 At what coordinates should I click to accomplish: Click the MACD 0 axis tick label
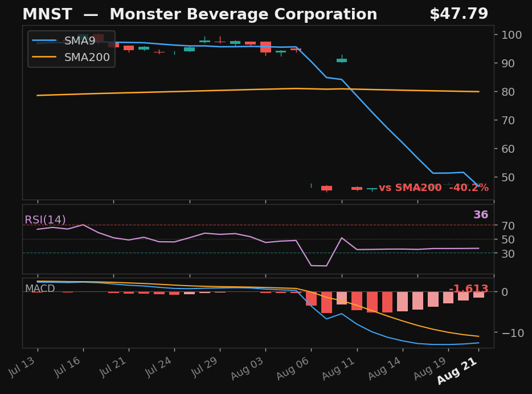pyautogui.click(x=505, y=292)
